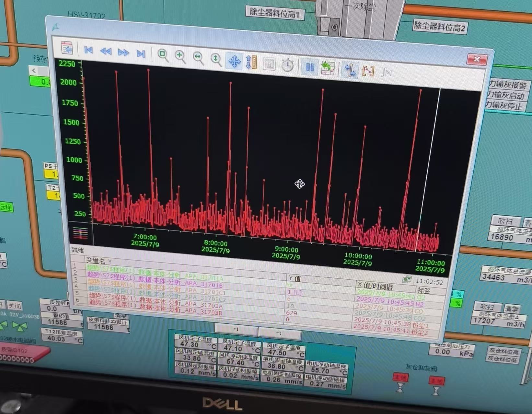The height and width of the screenshot is (414, 532).
Task: Close the trend window with red X
Action: click(477, 59)
